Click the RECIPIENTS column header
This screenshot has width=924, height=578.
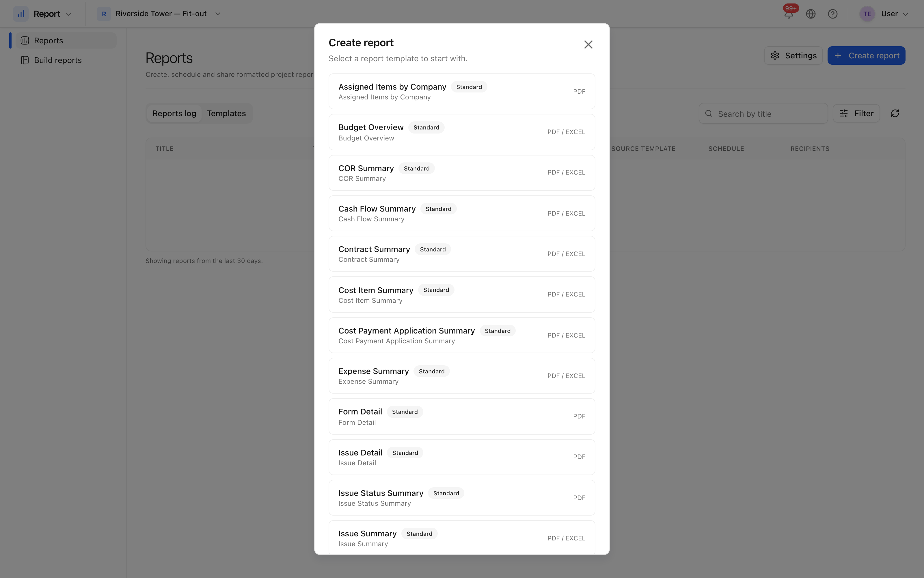coord(809,149)
